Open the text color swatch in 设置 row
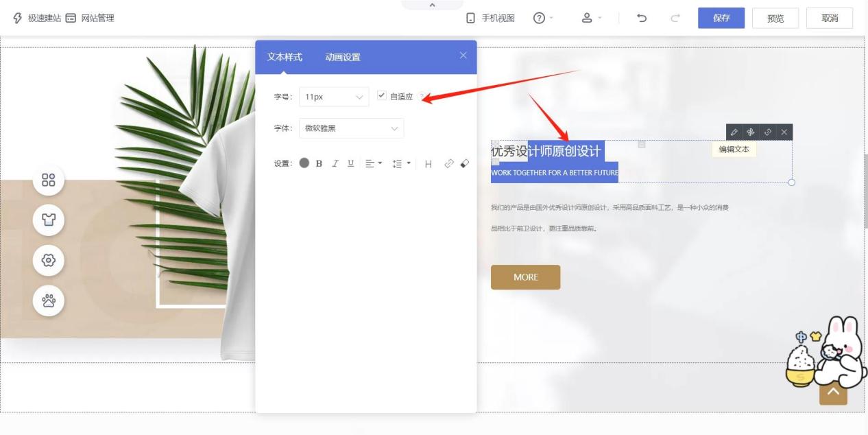This screenshot has width=868, height=435. (306, 164)
